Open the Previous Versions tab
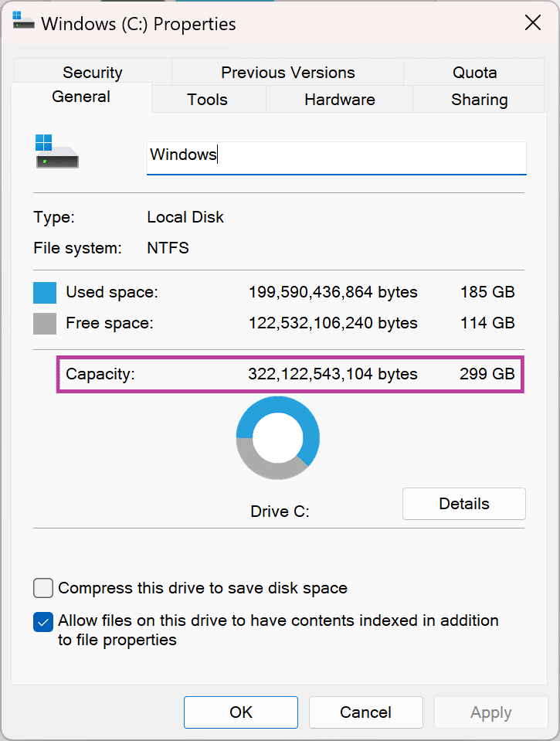Viewport: 560px width, 741px height. pyautogui.click(x=288, y=73)
